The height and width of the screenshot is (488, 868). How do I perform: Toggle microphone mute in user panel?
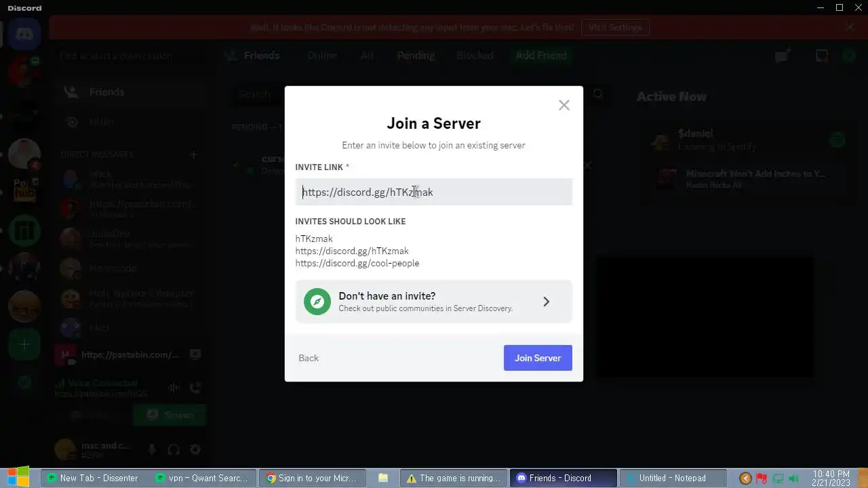[x=152, y=449]
